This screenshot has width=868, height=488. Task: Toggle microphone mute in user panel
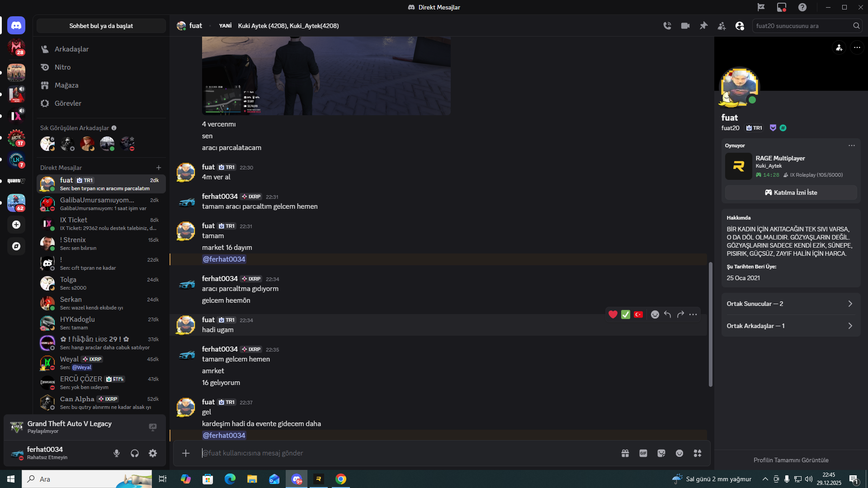(x=117, y=453)
